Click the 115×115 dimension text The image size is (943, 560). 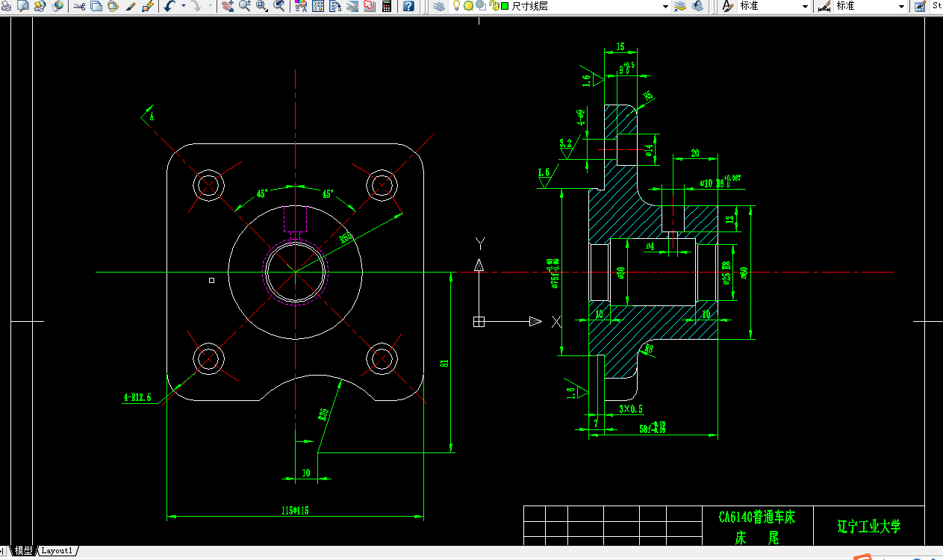pos(295,511)
